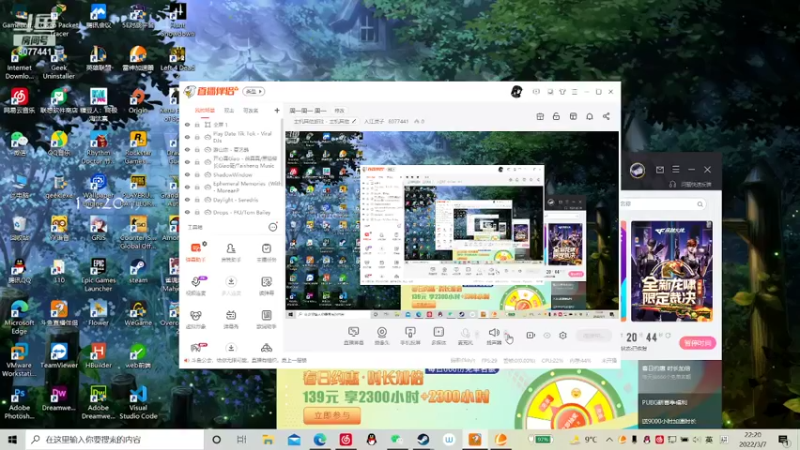Screen dimensions: 800x450
Task: Open the hamburger menu in the streaming app title bar
Action: [574, 92]
